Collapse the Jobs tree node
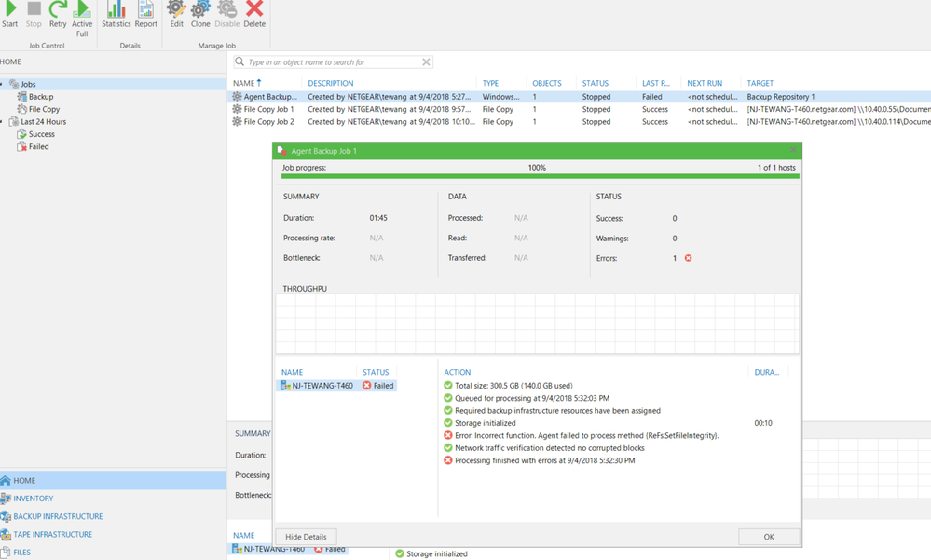This screenshot has width=931, height=560. (x=2, y=85)
